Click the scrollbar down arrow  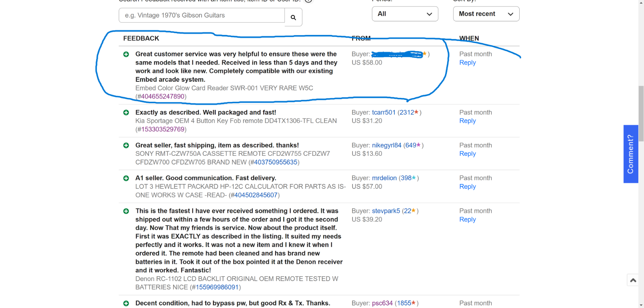pos(641,305)
